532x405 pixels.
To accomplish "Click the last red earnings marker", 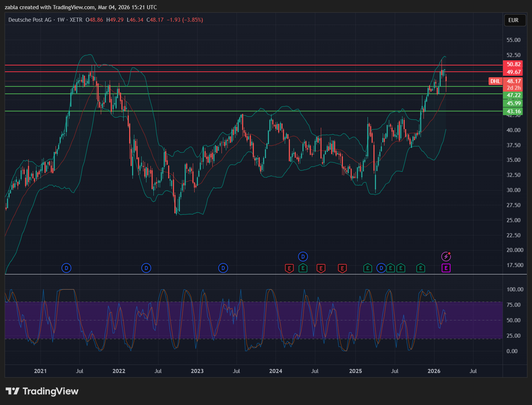I will (342, 268).
